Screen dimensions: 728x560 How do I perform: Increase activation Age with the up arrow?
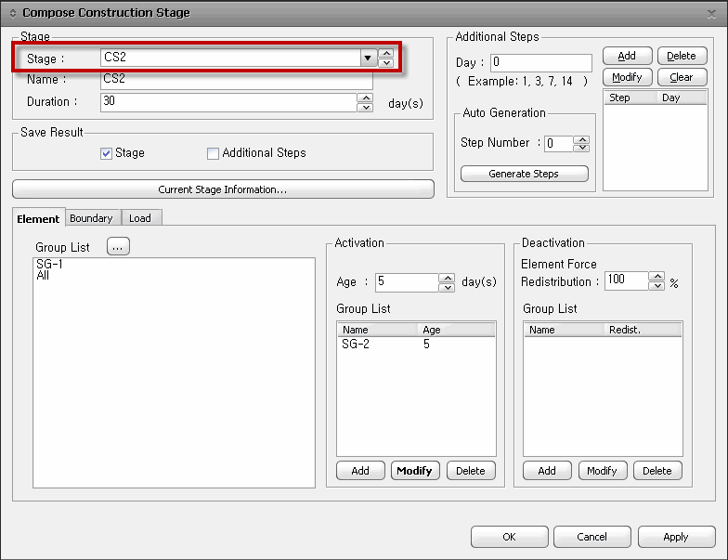[x=447, y=278]
